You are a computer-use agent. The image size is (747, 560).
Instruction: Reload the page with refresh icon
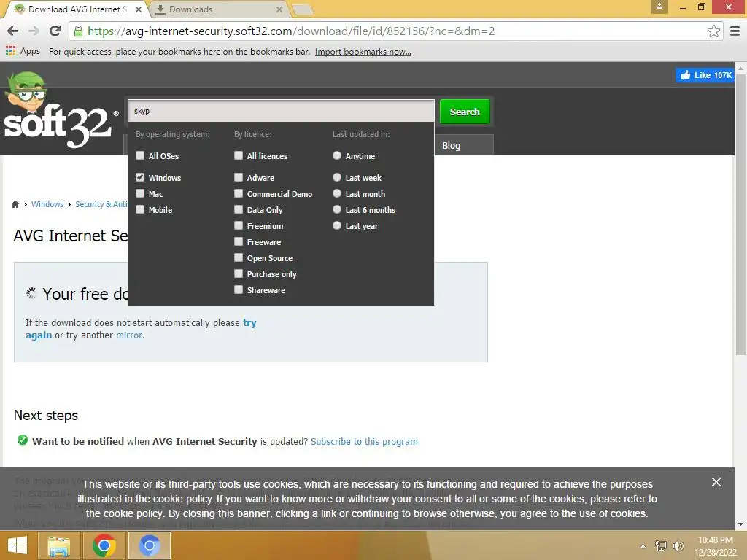[55, 31]
